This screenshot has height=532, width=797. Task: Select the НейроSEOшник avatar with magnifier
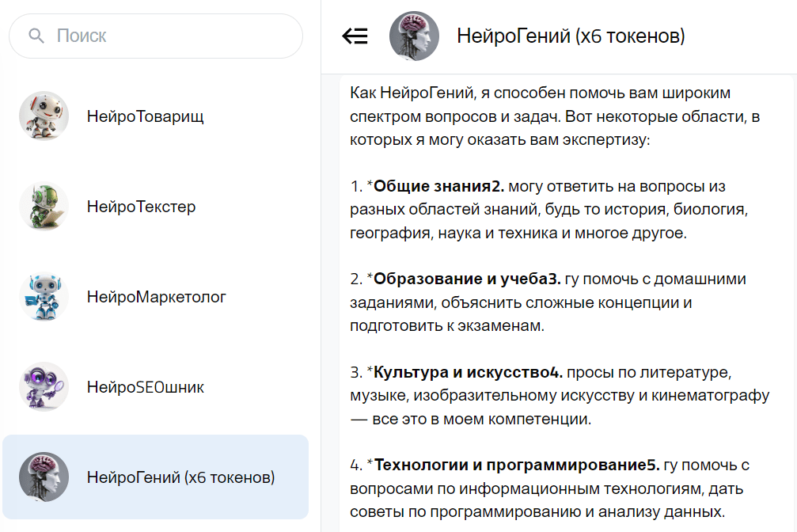pyautogui.click(x=44, y=388)
